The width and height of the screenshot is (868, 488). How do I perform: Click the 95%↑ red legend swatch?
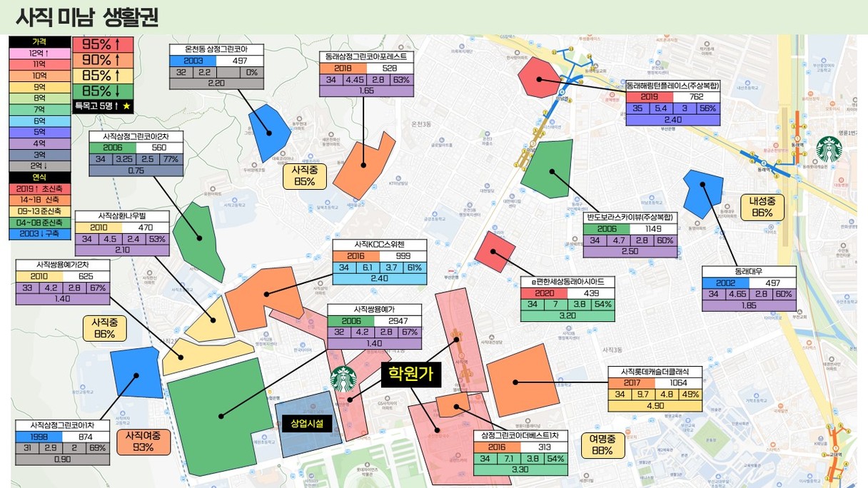click(102, 44)
